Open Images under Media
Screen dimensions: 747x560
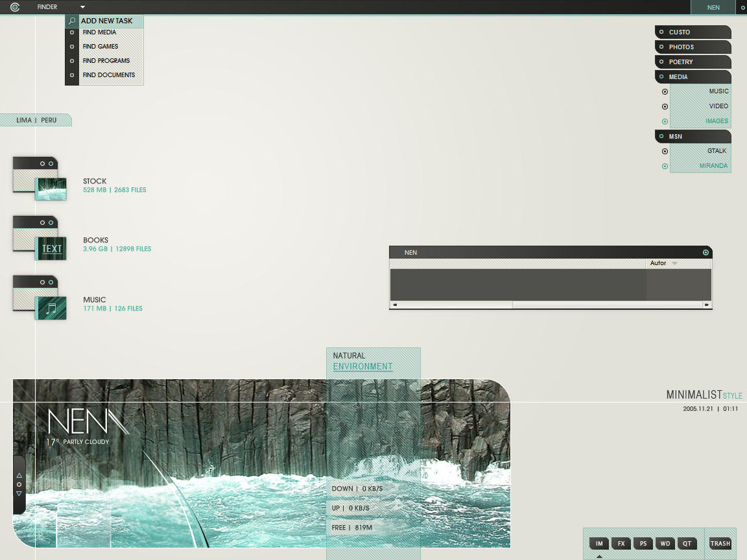tap(717, 121)
